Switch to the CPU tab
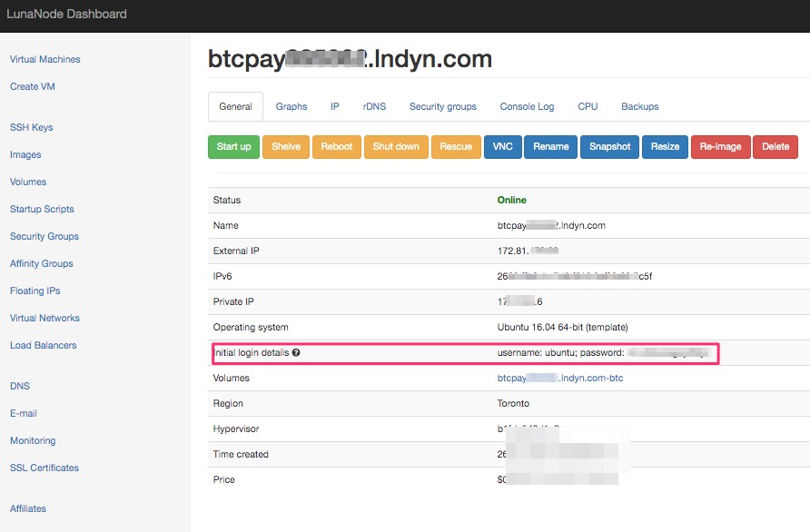Viewport: 810px width, 532px height. (x=588, y=106)
